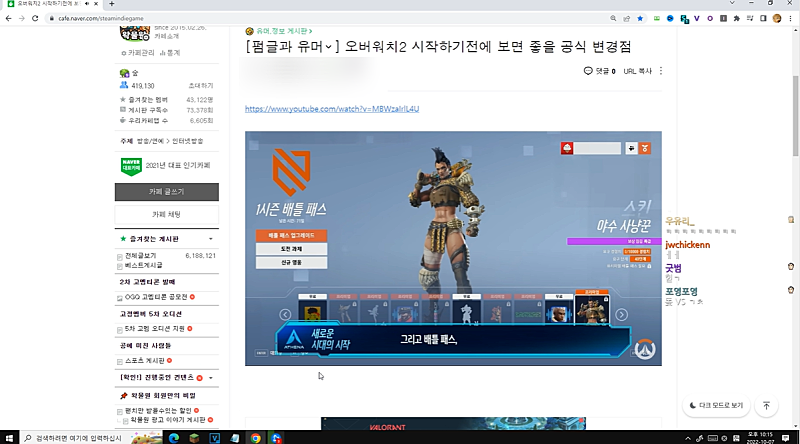Click the Chrome profile avatar
The height and width of the screenshot is (444, 800).
(777, 18)
